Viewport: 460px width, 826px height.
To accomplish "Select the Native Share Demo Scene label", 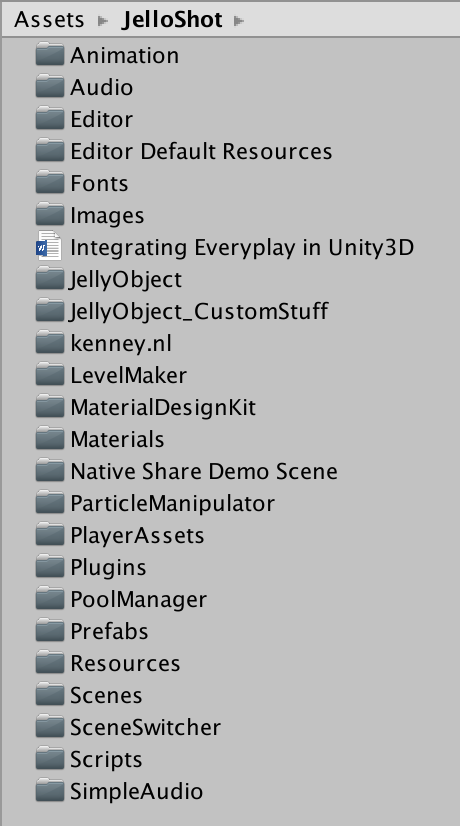I will click(204, 471).
